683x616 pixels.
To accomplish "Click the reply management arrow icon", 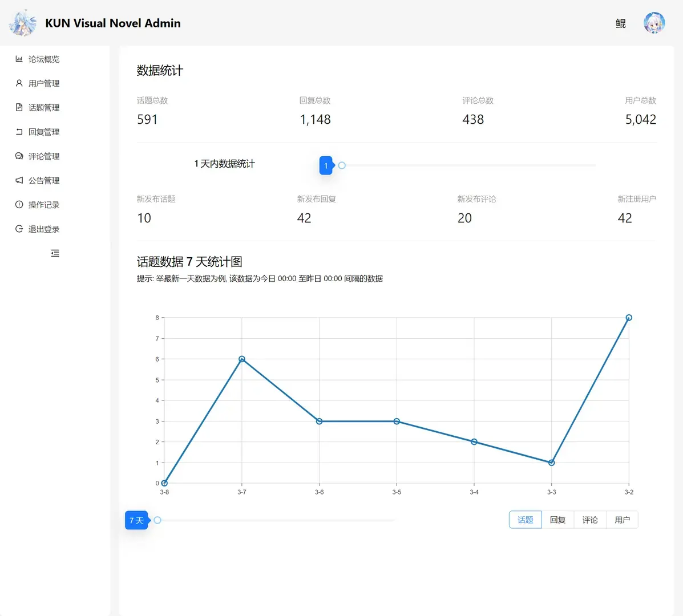I will click(19, 132).
